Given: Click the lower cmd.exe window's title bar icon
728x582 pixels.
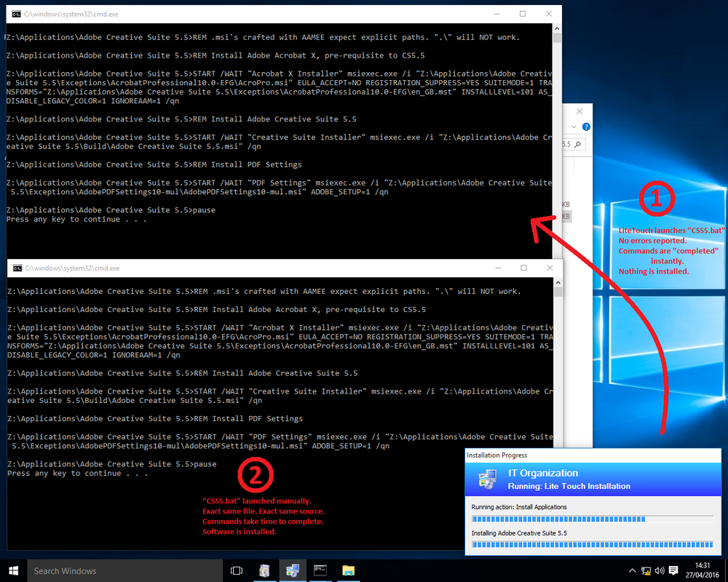Looking at the screenshot, I should [17, 268].
